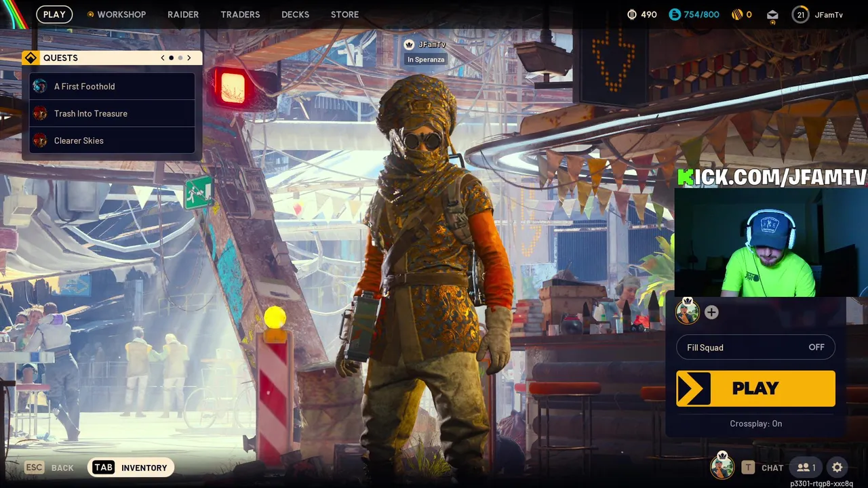Start matchmaking with the yellow PLAY button
This screenshot has height=488, width=868.
[x=755, y=388]
